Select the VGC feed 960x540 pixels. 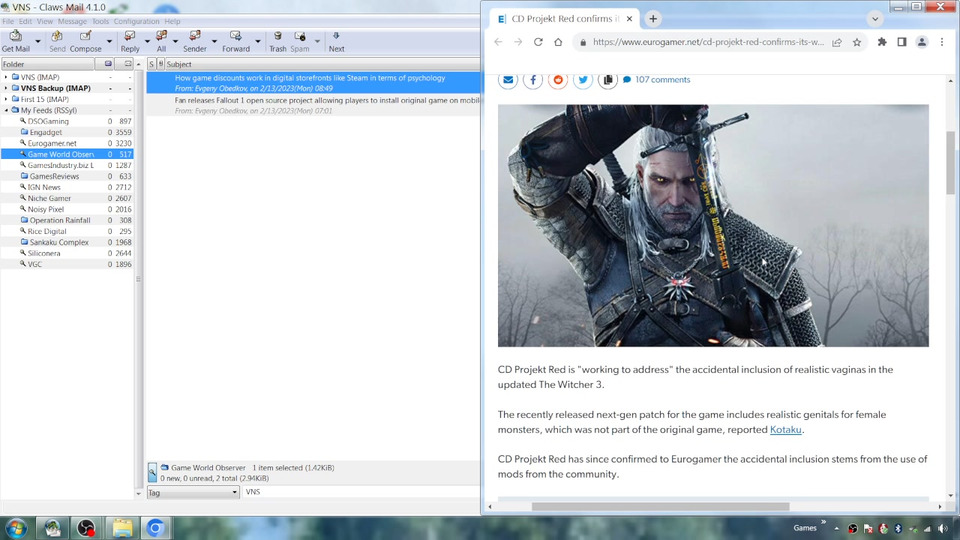(34, 264)
